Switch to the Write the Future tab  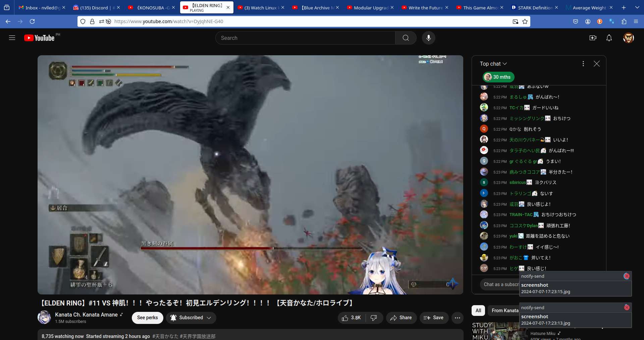(x=425, y=7)
